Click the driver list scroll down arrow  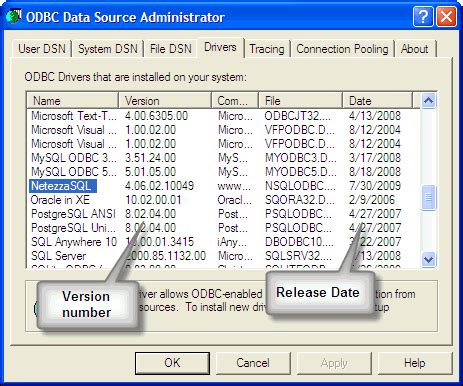click(428, 259)
